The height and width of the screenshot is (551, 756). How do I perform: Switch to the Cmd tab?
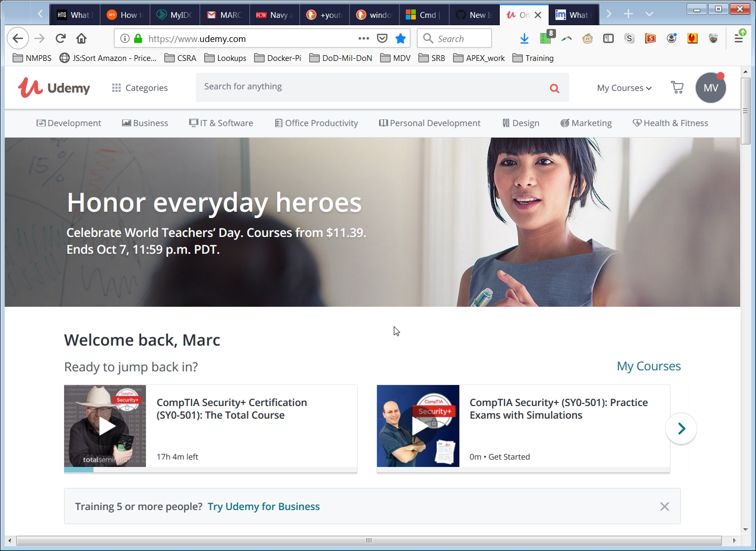point(424,15)
